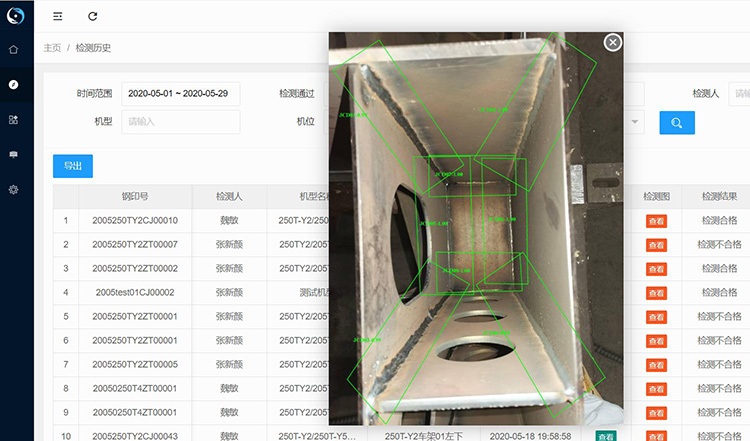Select the compass detection history sidebar icon
750x441 pixels.
click(x=13, y=85)
